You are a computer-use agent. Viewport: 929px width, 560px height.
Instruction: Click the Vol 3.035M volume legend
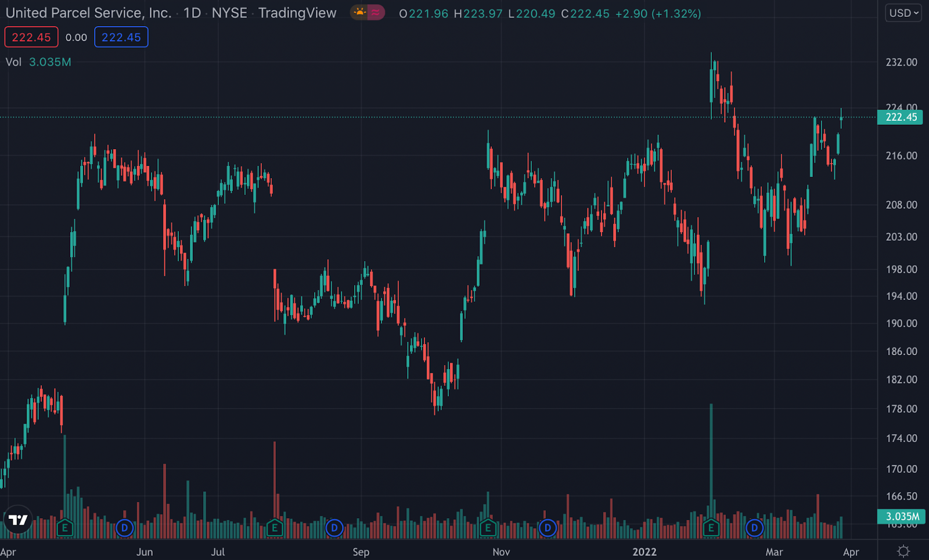pyautogui.click(x=38, y=62)
